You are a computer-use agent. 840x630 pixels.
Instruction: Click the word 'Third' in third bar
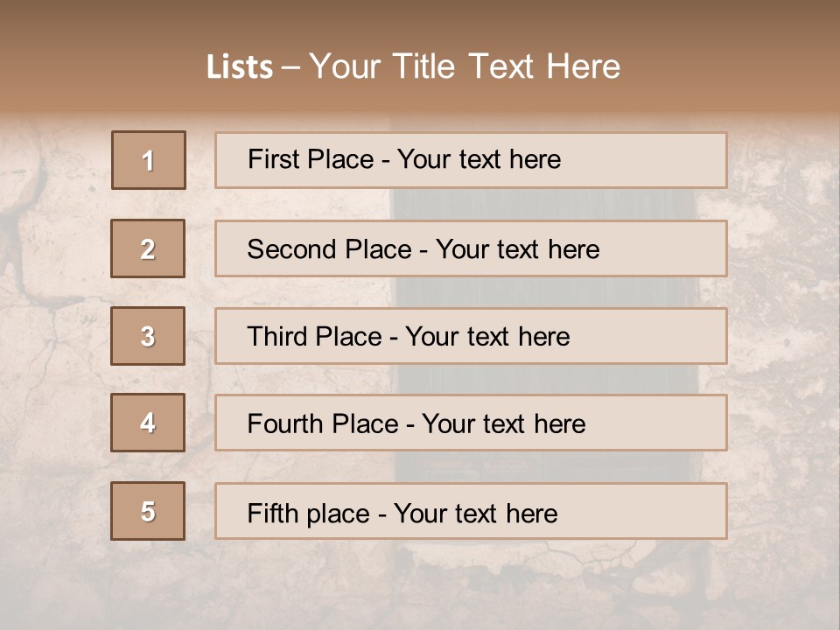(x=276, y=337)
